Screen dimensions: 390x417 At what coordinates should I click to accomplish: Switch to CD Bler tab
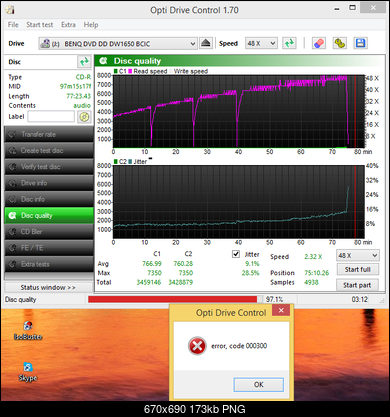(x=49, y=232)
